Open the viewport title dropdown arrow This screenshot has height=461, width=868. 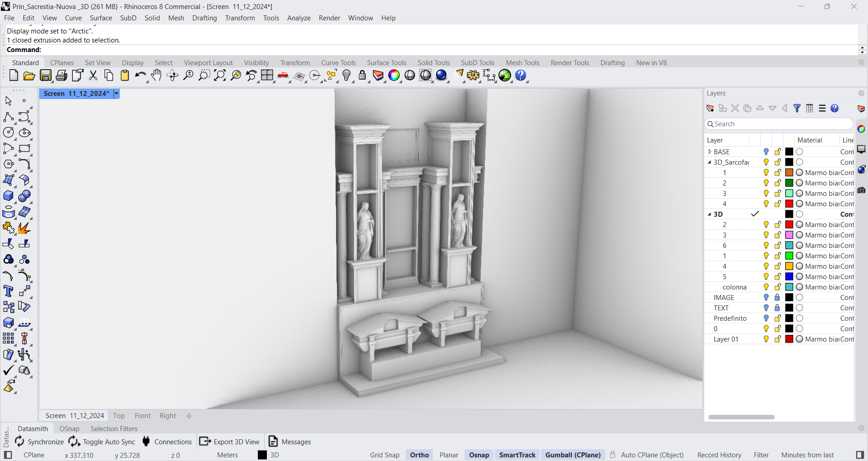pyautogui.click(x=116, y=94)
